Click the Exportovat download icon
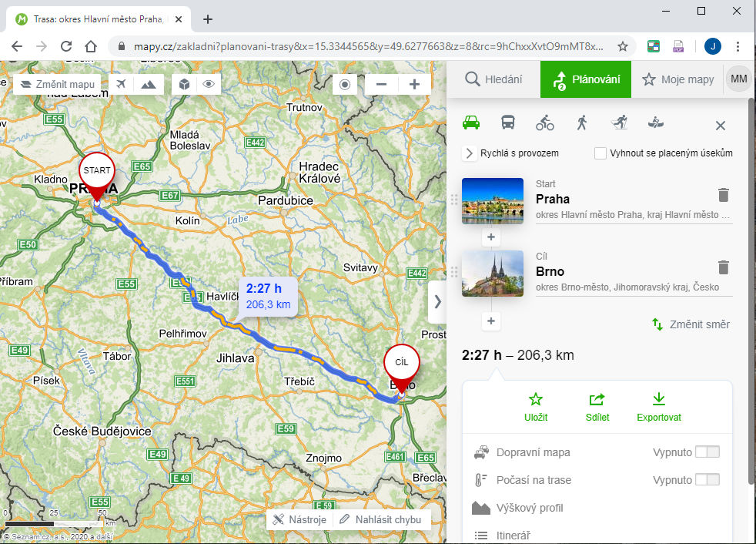This screenshot has height=544, width=756. [x=658, y=400]
